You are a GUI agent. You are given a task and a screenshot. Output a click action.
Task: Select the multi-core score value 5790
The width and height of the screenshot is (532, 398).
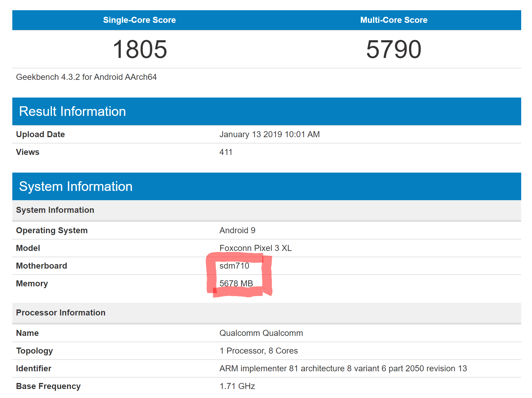pyautogui.click(x=394, y=49)
